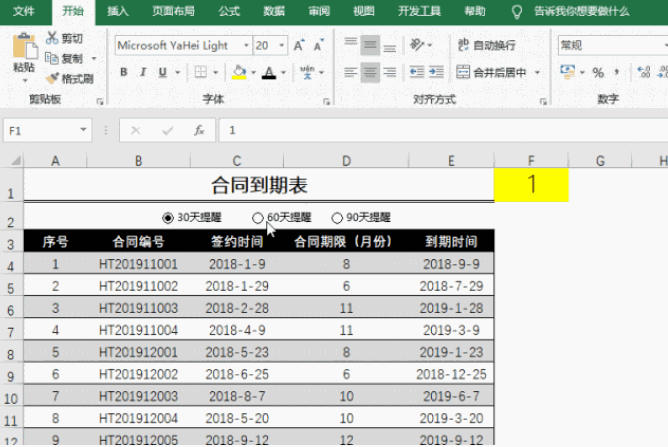This screenshot has width=668, height=447.
Task: Click the phonetic guide (wén) icon
Action: pos(307,72)
